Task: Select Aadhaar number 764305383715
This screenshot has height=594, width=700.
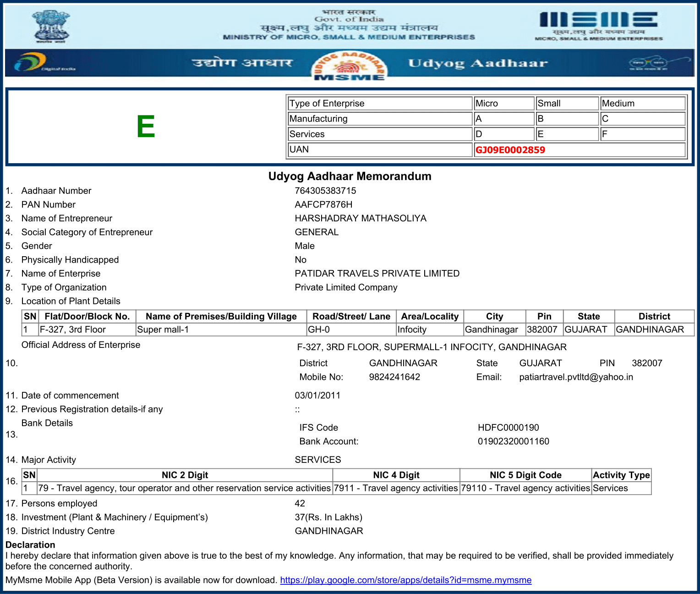Action: tap(325, 191)
